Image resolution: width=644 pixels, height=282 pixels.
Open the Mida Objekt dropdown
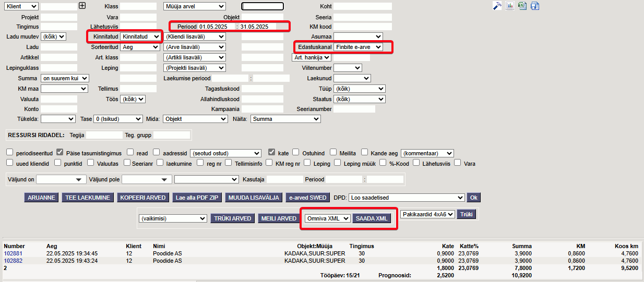tap(195, 119)
